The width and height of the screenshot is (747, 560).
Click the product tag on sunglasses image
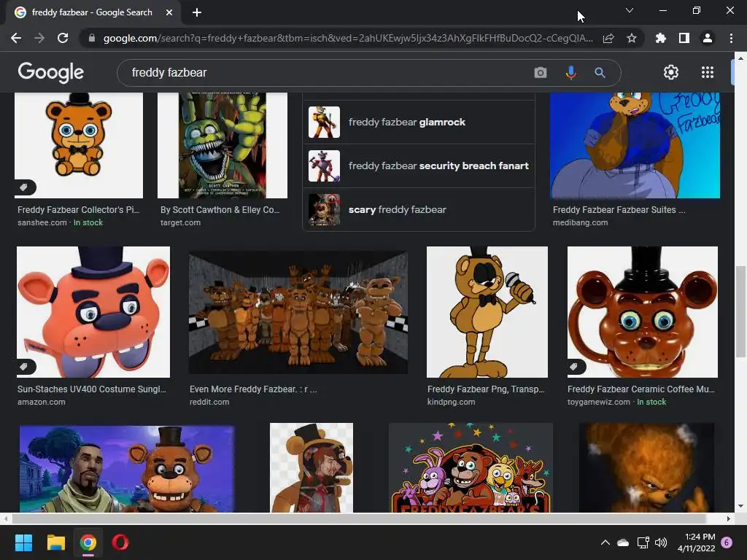(25, 366)
